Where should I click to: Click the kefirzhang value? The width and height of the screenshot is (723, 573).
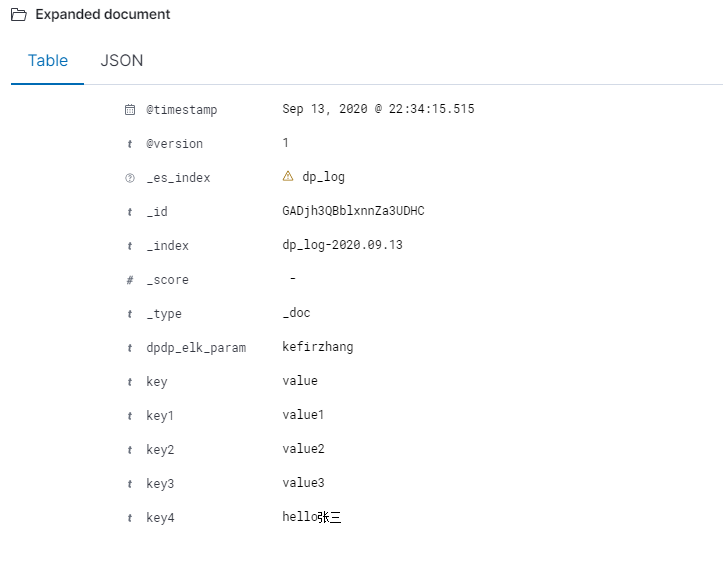pyautogui.click(x=318, y=347)
